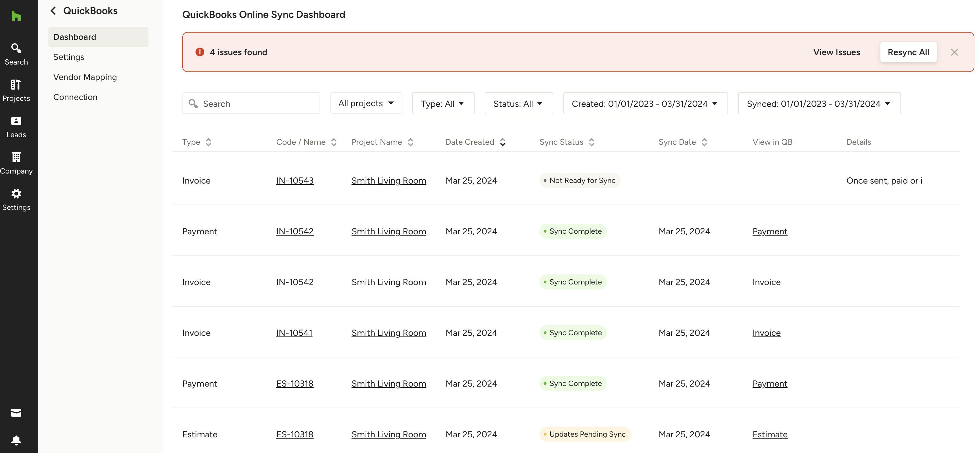Click the magnifier icon in search field
980x453 pixels.
click(193, 103)
